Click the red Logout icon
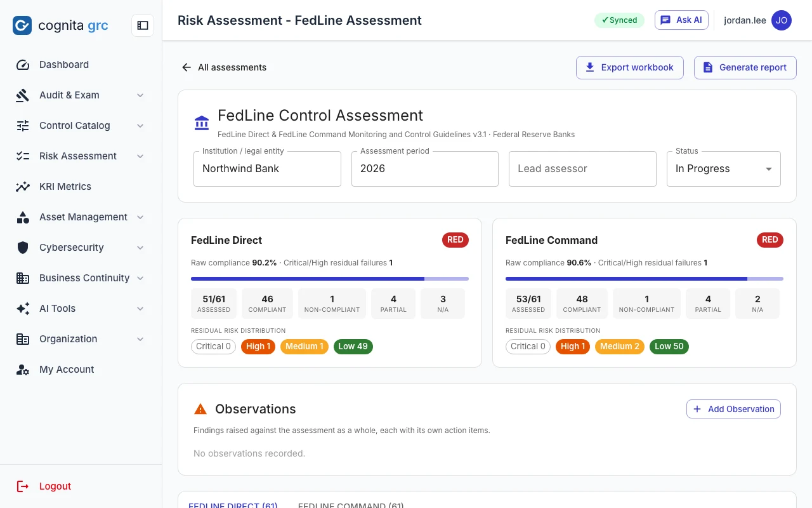Viewport: 812px width, 508px height. (23, 486)
